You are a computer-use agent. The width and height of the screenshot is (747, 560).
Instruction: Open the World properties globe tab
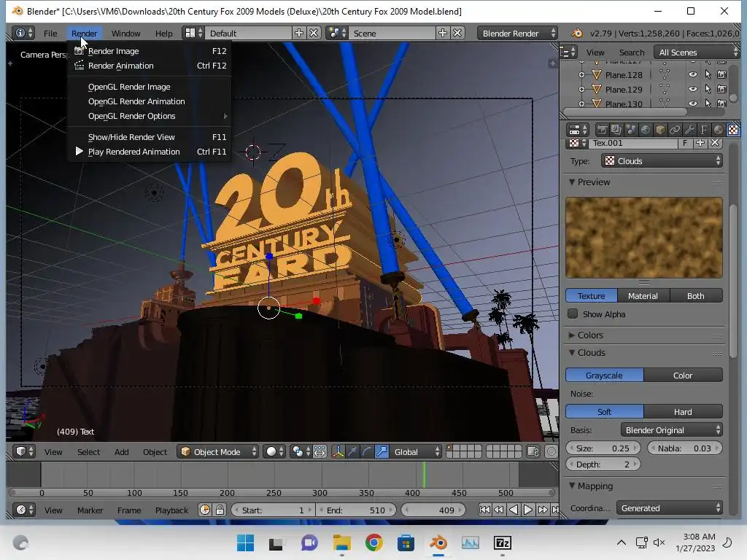pos(646,130)
